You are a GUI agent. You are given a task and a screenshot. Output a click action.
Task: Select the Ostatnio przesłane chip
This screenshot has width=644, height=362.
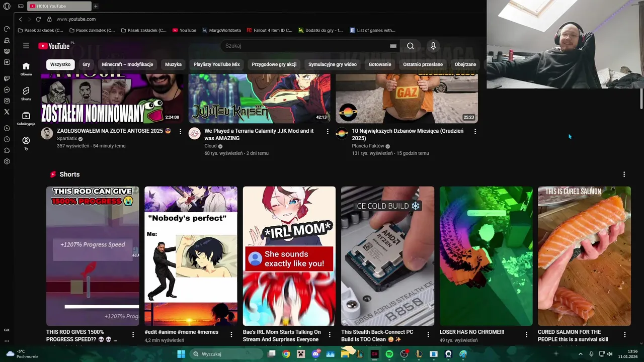pyautogui.click(x=423, y=64)
